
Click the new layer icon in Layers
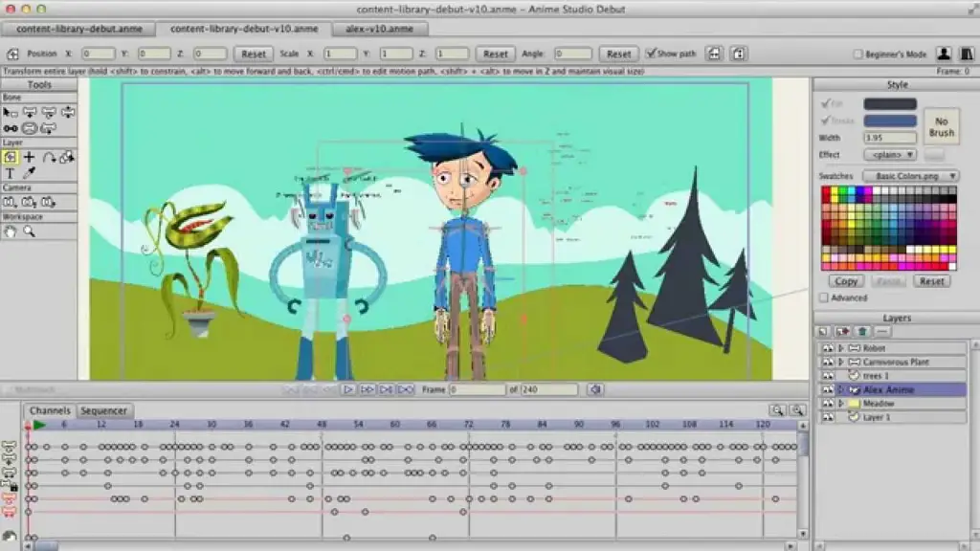(822, 332)
